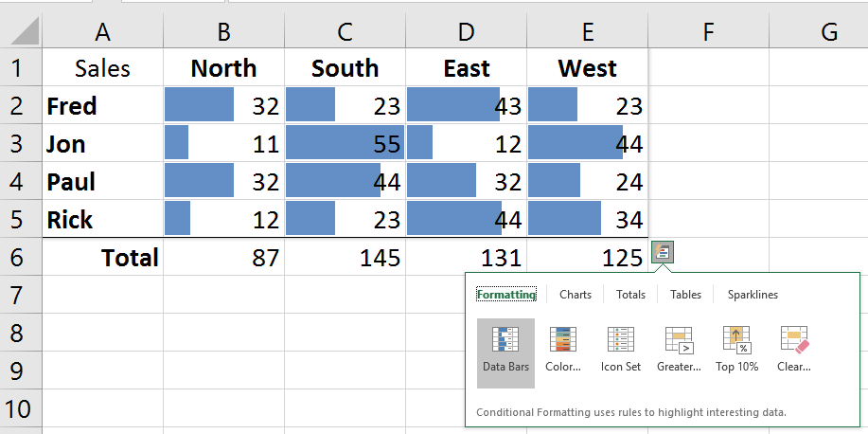Apply Data Bars formatting option

pyautogui.click(x=505, y=350)
